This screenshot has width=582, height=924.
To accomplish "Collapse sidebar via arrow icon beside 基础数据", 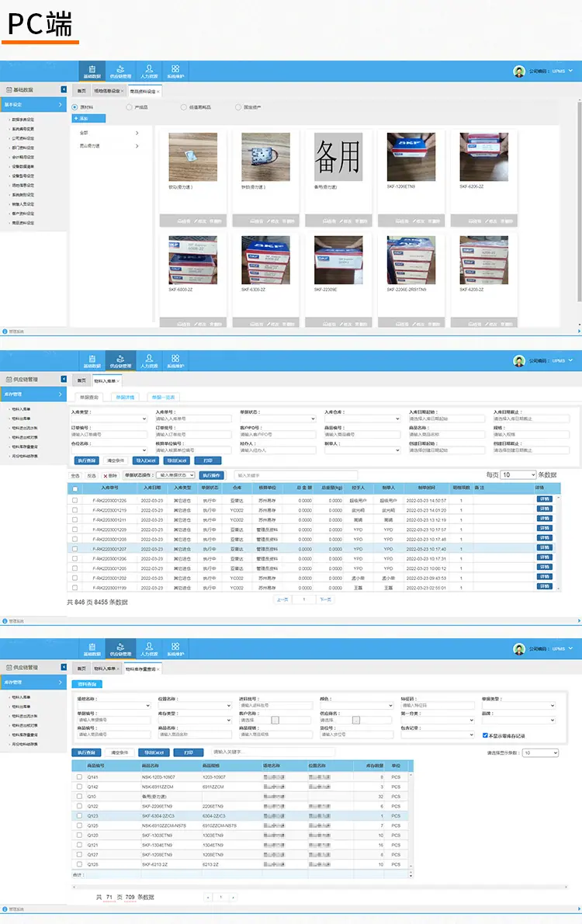I will tap(64, 89).
